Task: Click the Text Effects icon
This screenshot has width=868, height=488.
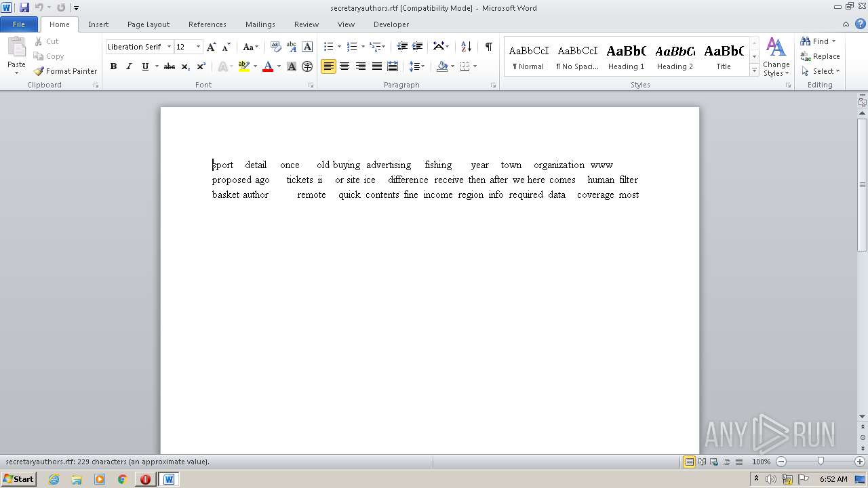Action: coord(222,66)
